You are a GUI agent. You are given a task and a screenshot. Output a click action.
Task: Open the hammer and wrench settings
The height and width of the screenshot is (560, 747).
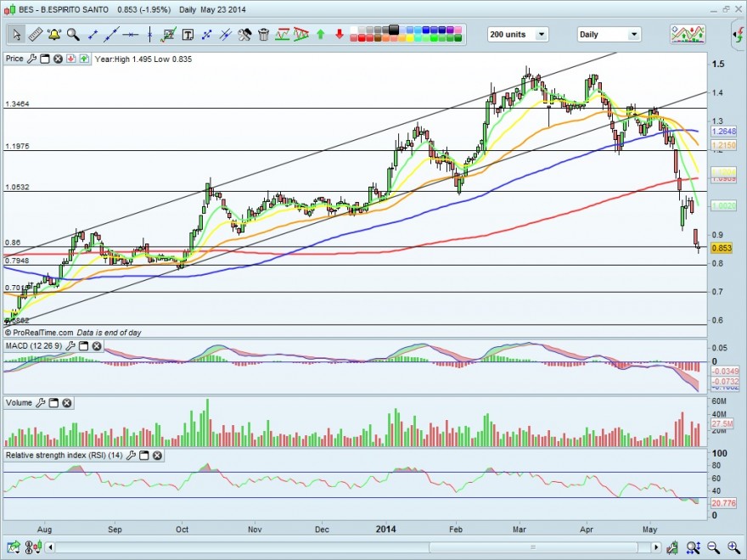pos(244,34)
